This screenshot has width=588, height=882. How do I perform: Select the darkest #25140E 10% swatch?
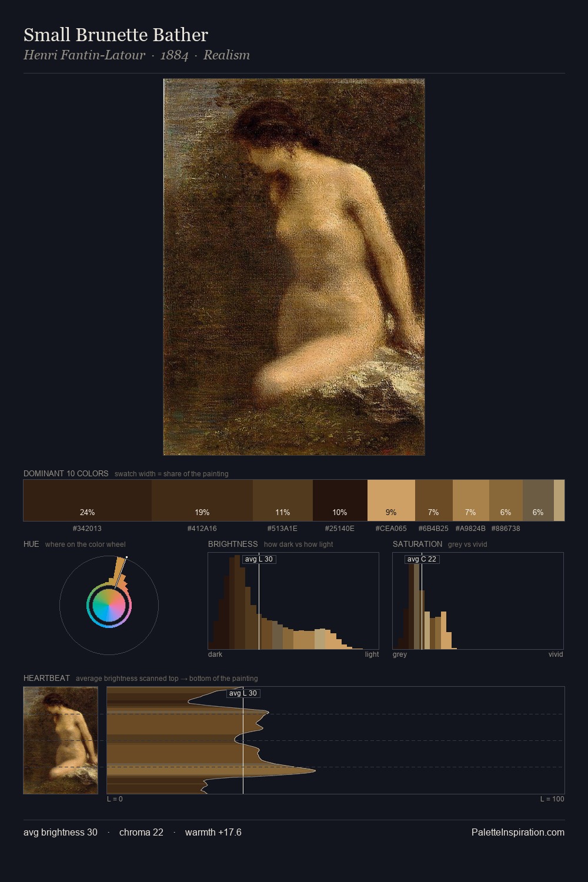[340, 500]
